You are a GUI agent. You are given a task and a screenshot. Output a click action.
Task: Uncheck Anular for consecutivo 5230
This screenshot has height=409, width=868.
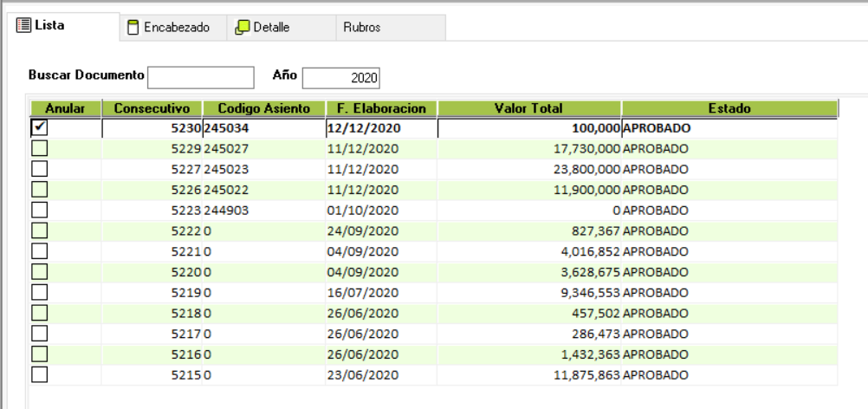pyautogui.click(x=39, y=128)
